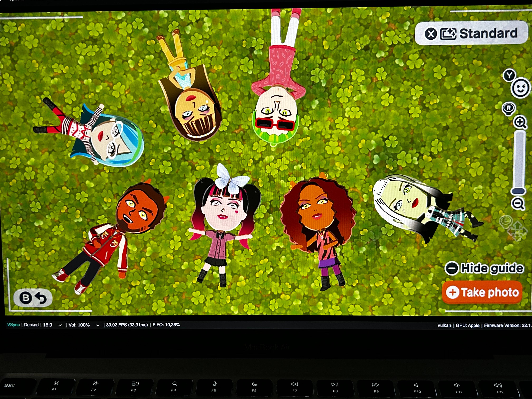The image size is (532, 399).
Task: Click the B button prompt icon
Action: (26, 298)
